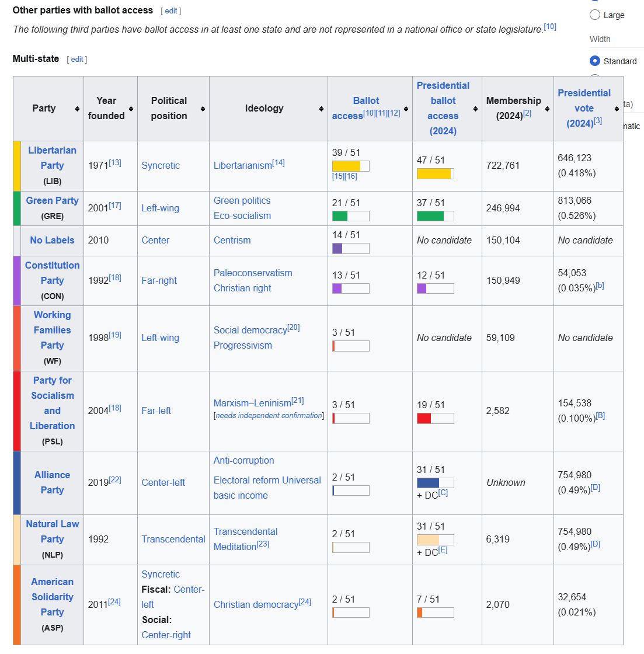Edit 'Other parties with ballot access' section
The width and height of the screenshot is (644, 654).
tap(171, 11)
